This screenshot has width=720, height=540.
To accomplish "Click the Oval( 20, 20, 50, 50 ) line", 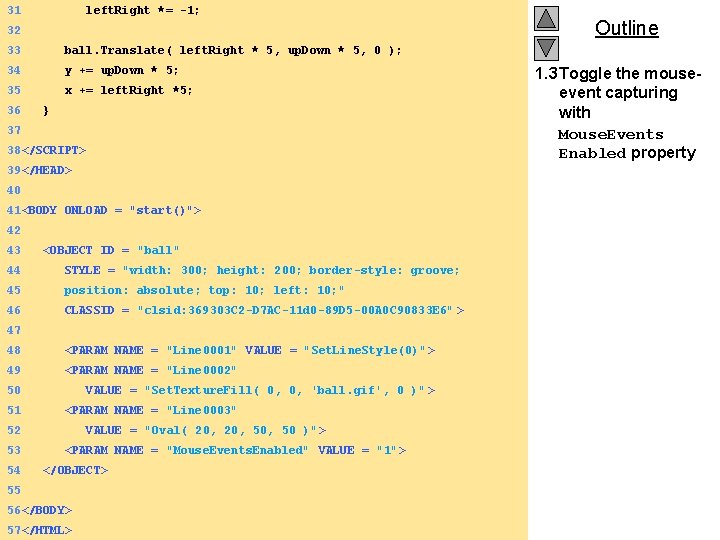I will pyautogui.click(x=206, y=430).
